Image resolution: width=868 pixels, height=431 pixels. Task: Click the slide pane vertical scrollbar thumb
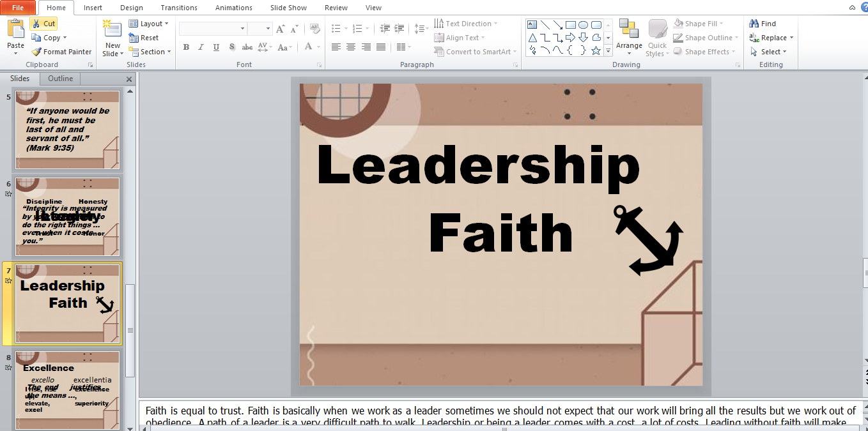(130, 330)
